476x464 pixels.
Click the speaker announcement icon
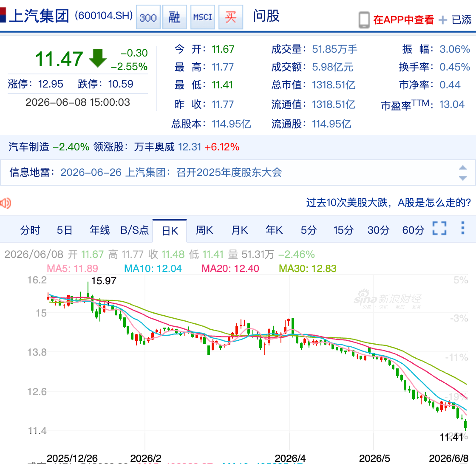point(6,203)
